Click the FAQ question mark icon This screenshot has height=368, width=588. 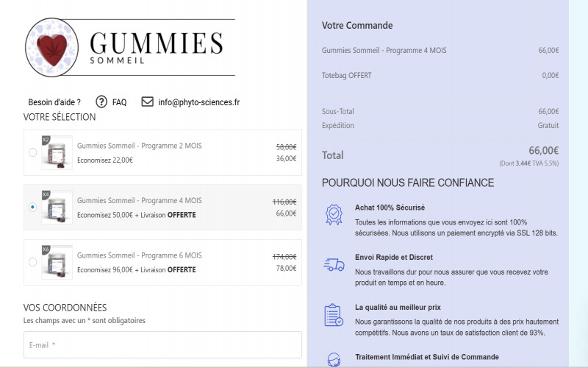pyautogui.click(x=101, y=102)
